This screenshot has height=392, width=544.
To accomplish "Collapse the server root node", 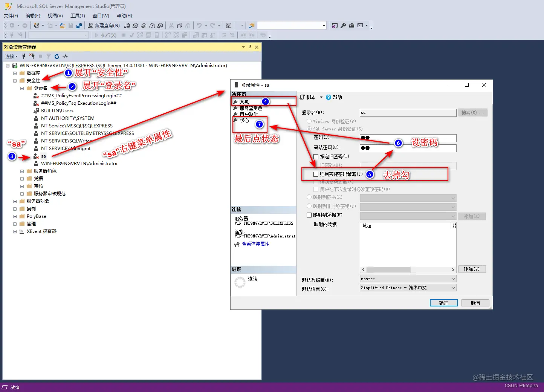I will click(8, 66).
